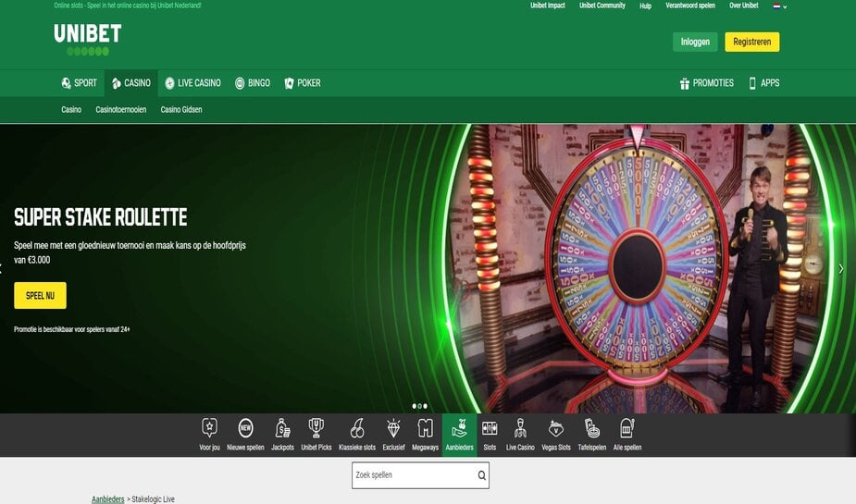Click the Stakelogic Live breadcrumb text
Image resolution: width=856 pixels, height=504 pixels.
tap(153, 499)
